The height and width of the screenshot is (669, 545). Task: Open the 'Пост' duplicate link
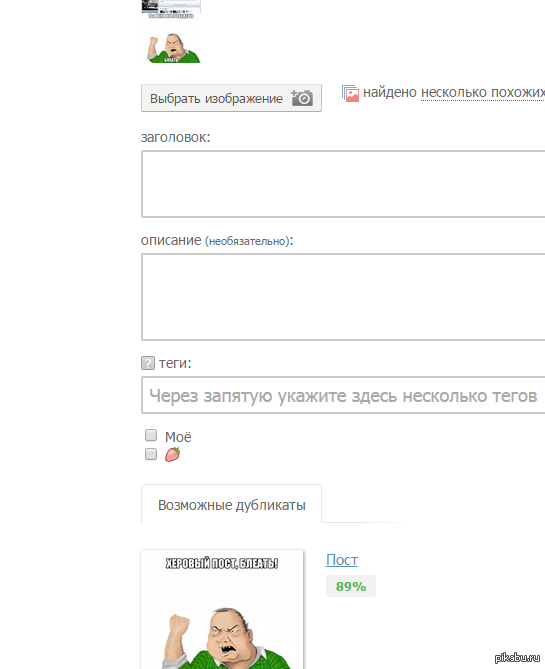(342, 560)
